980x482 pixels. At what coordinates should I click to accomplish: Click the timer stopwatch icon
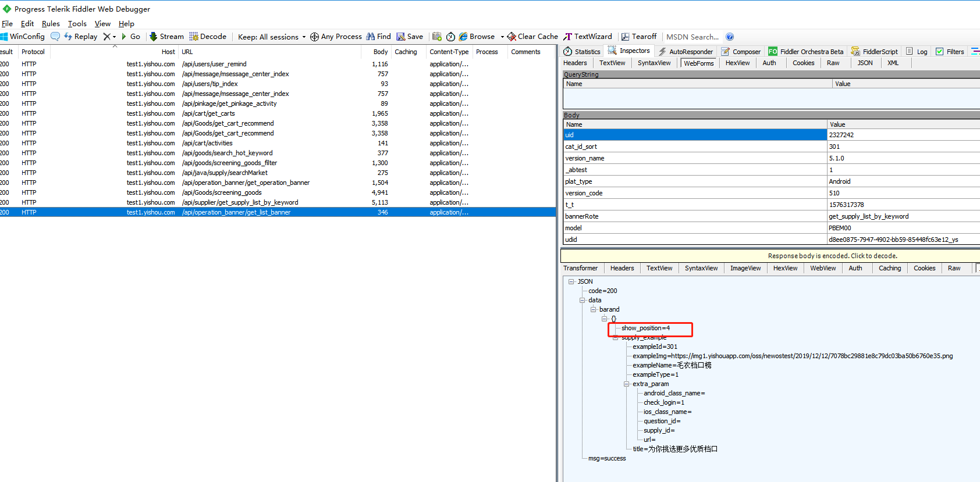tap(450, 37)
